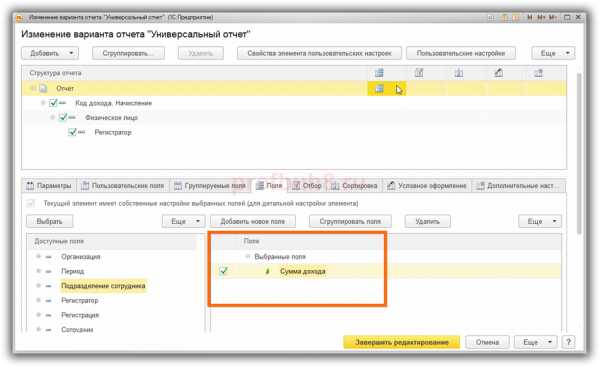Uncheck the Регистратор grouping checkbox
The width and height of the screenshot is (600, 367).
click(72, 132)
